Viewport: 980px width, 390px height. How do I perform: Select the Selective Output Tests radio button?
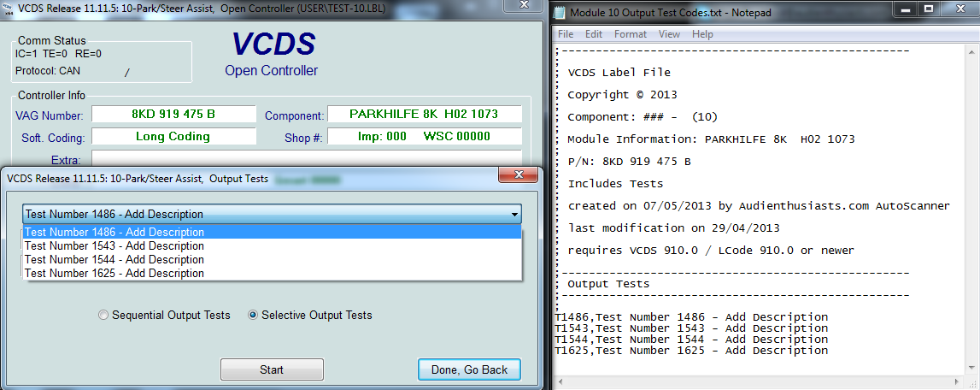point(252,316)
